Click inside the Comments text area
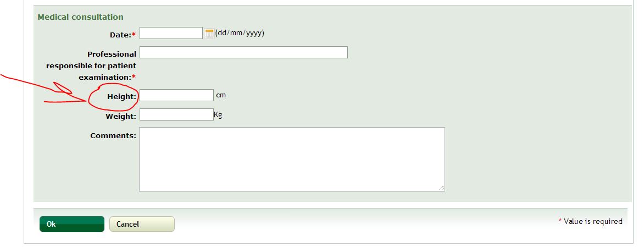Screen dimensions: 644x252 pyautogui.click(x=292, y=159)
